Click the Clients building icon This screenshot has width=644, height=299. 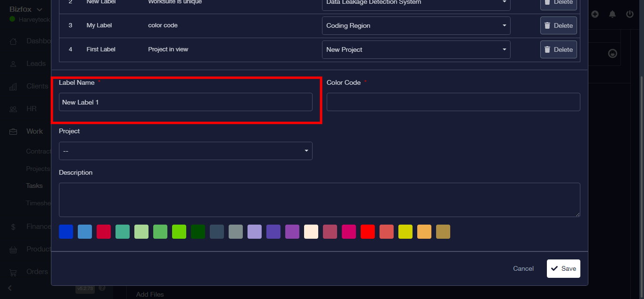[14, 87]
